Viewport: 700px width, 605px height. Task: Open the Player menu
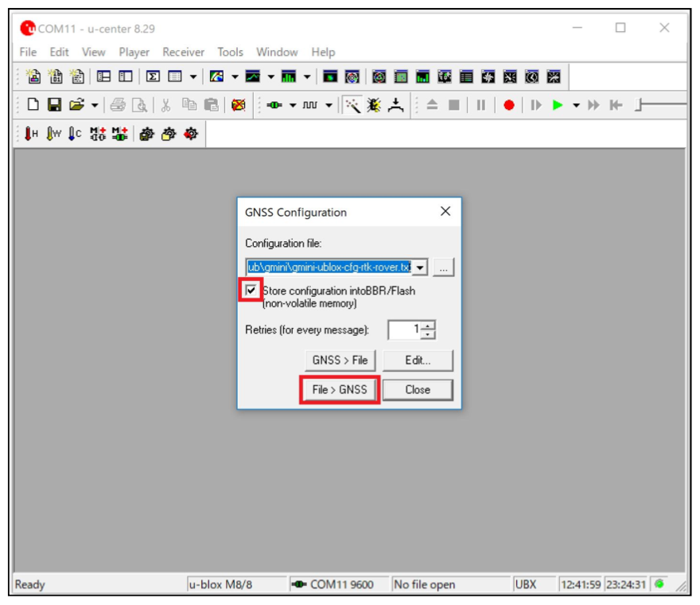click(134, 53)
